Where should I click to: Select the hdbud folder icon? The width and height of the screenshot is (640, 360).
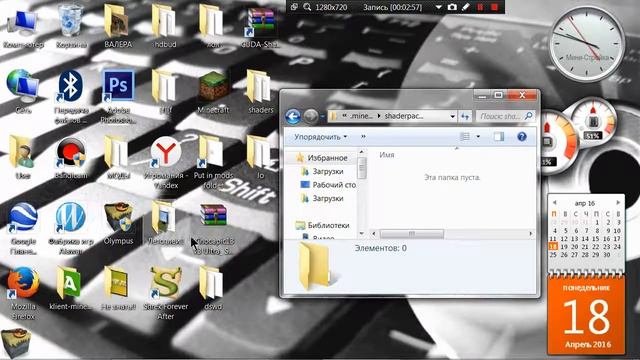pos(165,27)
